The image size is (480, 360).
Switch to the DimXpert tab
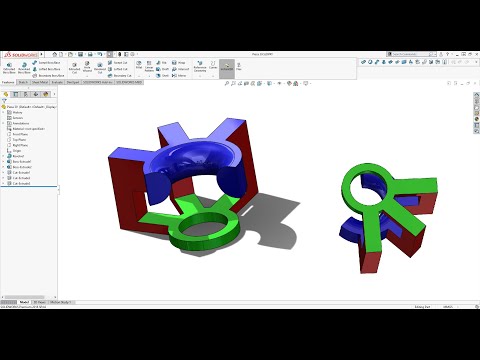(73, 82)
